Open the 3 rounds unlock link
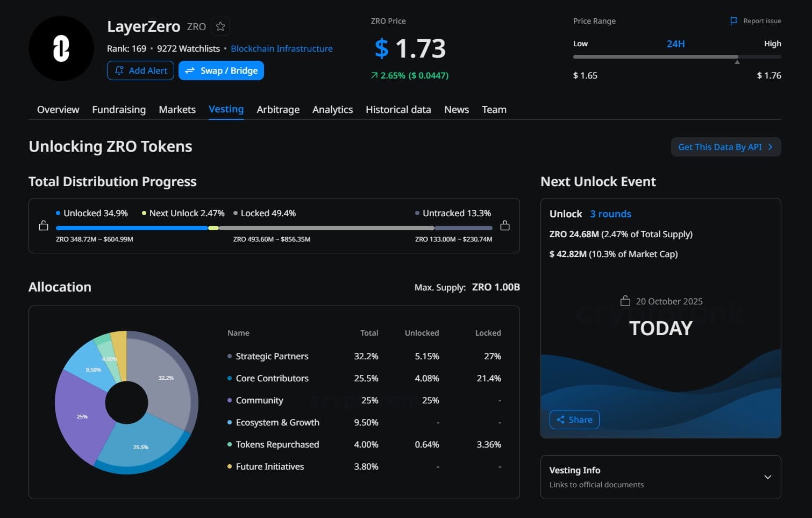This screenshot has width=812, height=518. [610, 214]
